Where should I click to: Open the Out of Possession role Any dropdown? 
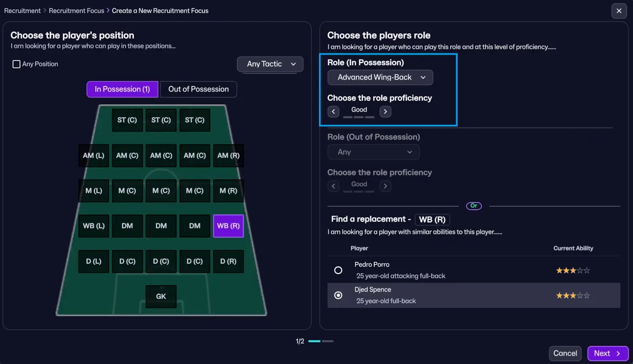tap(373, 152)
